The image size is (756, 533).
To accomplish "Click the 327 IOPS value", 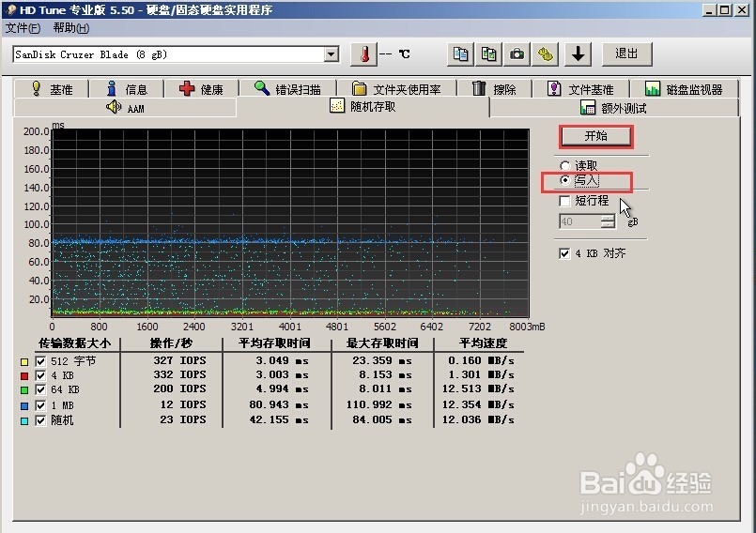I will pyautogui.click(x=179, y=360).
